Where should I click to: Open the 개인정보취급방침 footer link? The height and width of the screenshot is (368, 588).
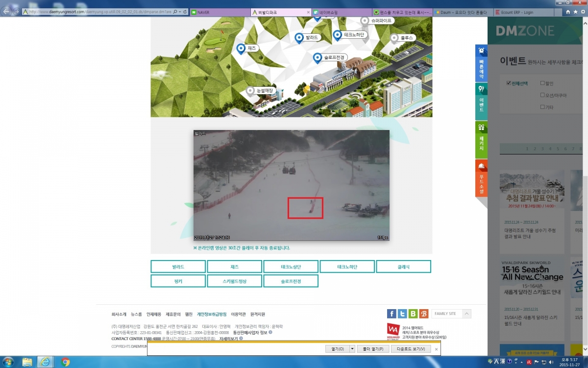tap(212, 314)
